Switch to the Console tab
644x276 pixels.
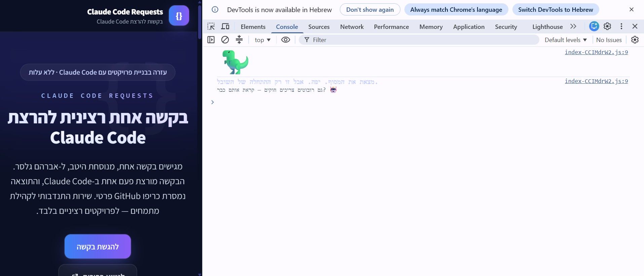(287, 27)
